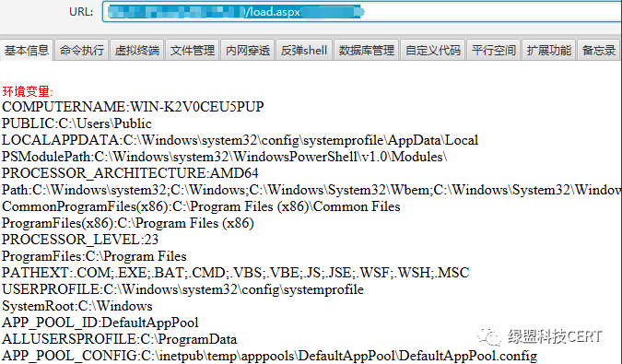This screenshot has height=364, width=622.
Task: Select the ALLUSERSPROFILE:C:\ProgramData line
Action: pos(120,339)
